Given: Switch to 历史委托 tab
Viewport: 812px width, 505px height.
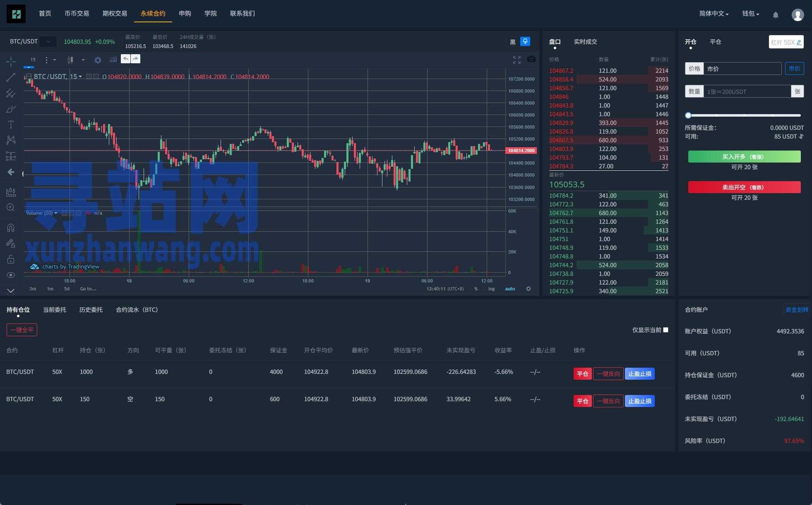Looking at the screenshot, I should [x=91, y=310].
